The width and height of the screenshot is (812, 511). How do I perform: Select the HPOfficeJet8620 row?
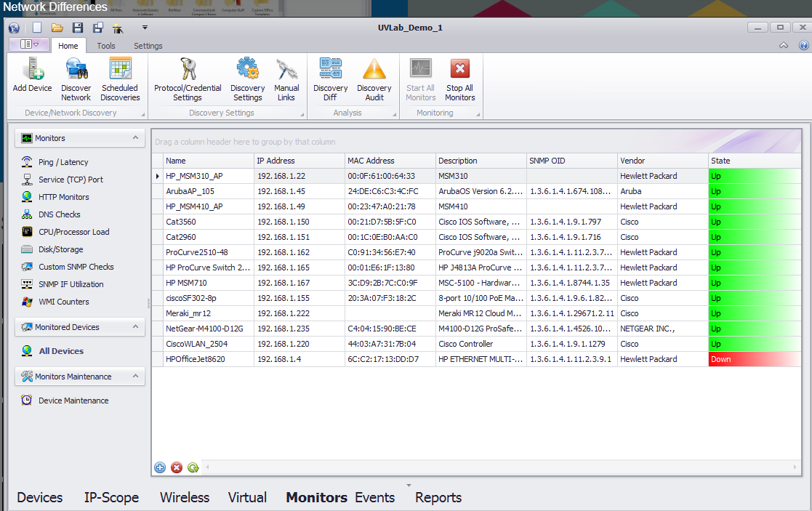click(476, 359)
